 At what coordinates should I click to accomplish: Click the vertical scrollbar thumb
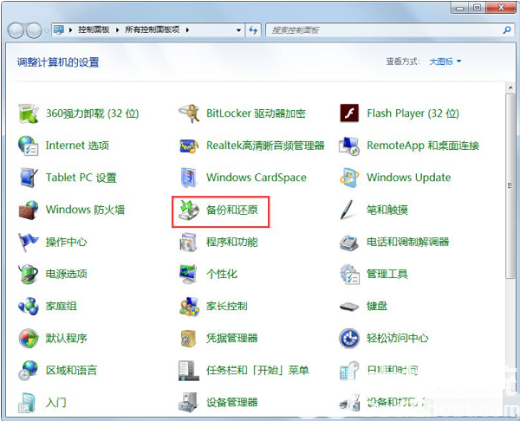coord(510,186)
